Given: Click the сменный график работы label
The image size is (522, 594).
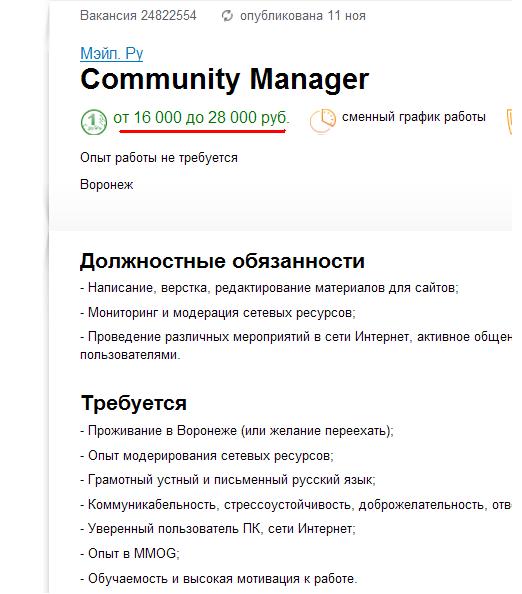Looking at the screenshot, I should tap(414, 117).
